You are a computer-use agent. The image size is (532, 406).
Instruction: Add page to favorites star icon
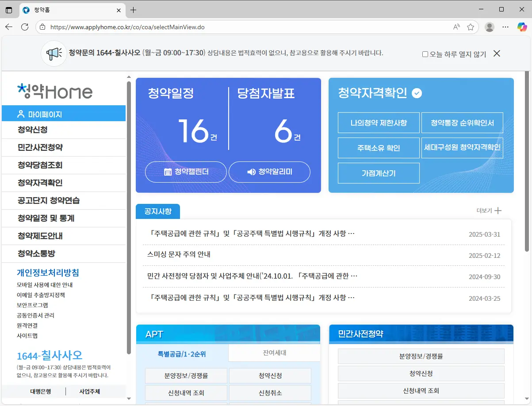click(471, 27)
